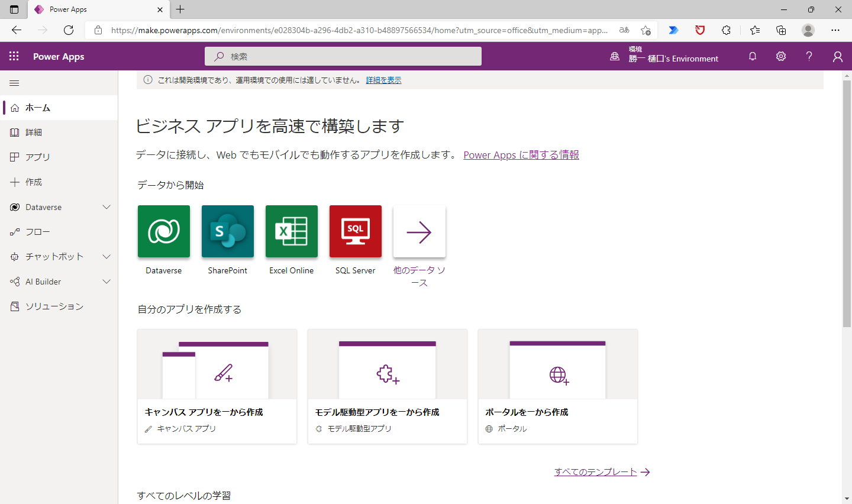Open the app launcher waffle icon
Viewport: 852px width, 504px height.
14,56
